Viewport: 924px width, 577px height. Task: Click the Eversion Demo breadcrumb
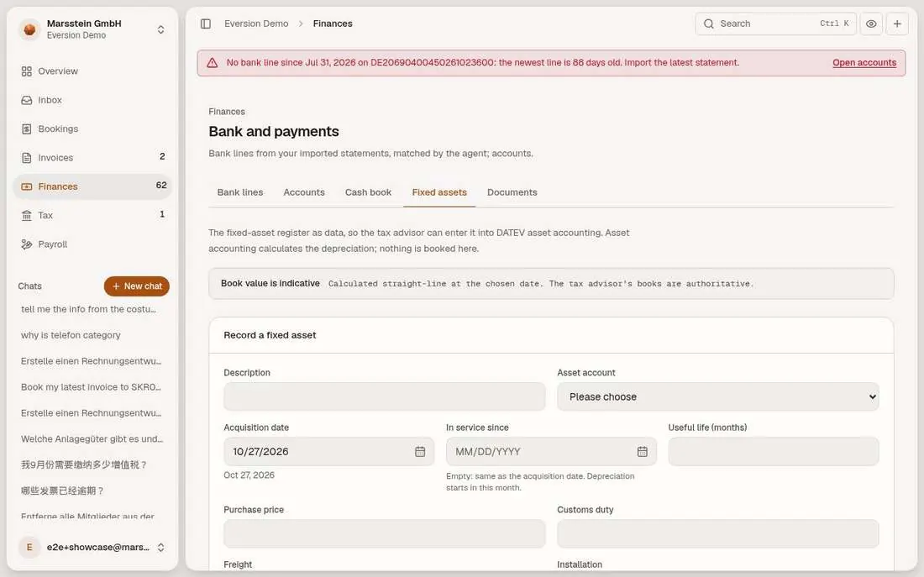(256, 24)
